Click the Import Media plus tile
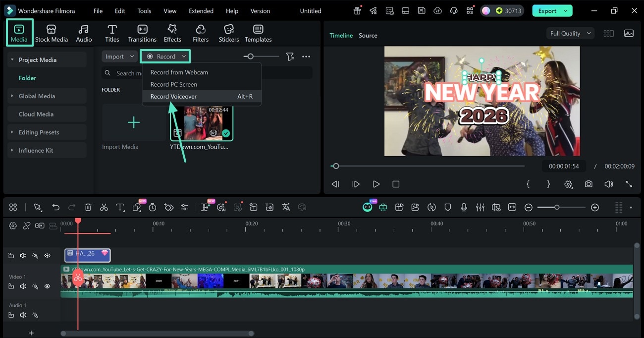This screenshot has height=338, width=644. (x=134, y=122)
